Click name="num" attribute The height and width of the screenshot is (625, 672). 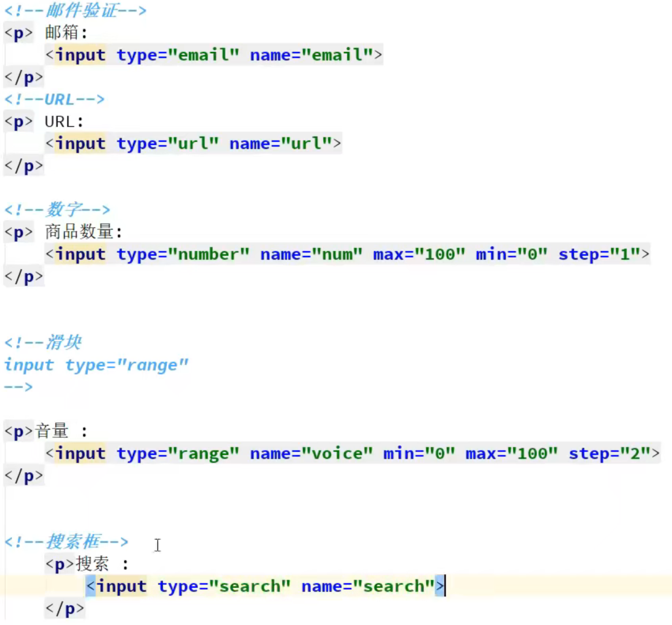pos(311,254)
